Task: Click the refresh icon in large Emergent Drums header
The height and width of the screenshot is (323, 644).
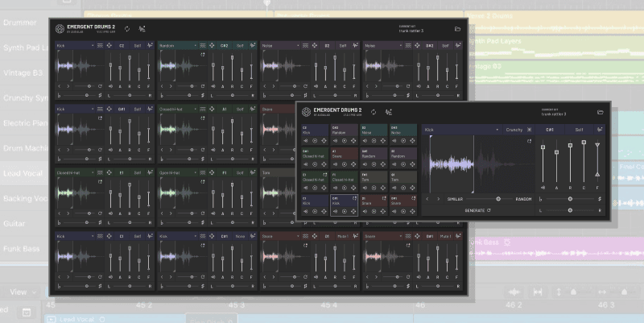Action: pyautogui.click(x=127, y=29)
